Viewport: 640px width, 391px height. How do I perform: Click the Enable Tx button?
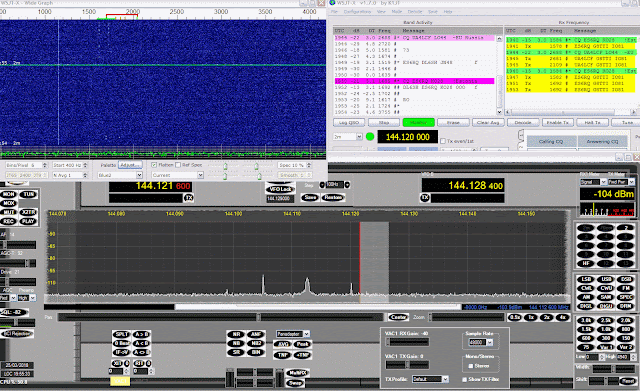coord(558,122)
